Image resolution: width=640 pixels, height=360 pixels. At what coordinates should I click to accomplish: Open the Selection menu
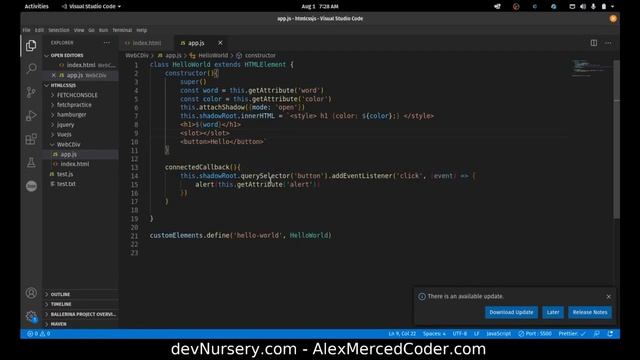point(59,30)
